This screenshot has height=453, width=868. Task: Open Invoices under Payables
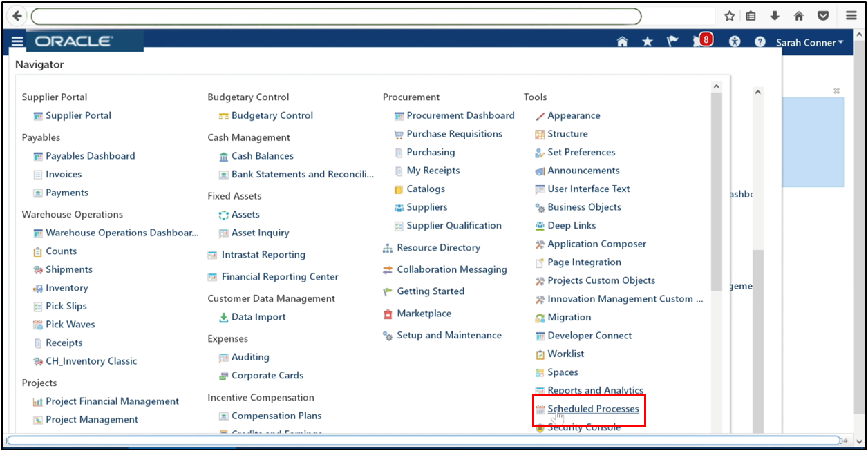64,173
